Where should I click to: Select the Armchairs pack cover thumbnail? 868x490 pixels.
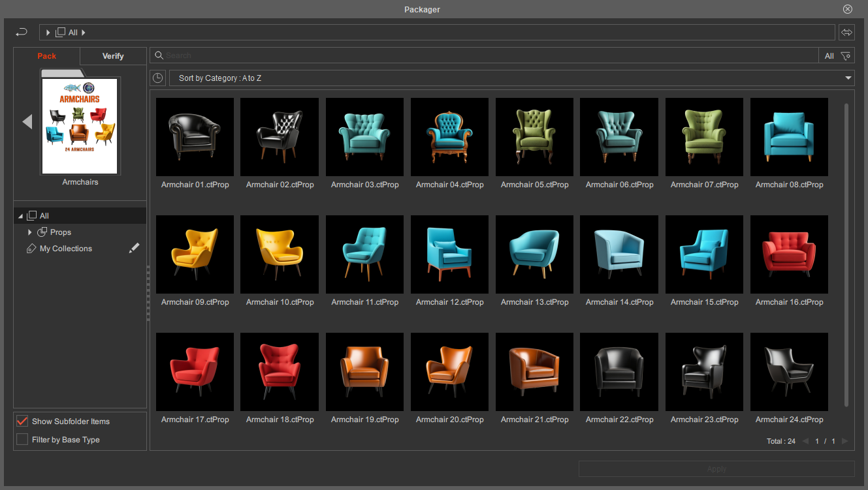[80, 126]
